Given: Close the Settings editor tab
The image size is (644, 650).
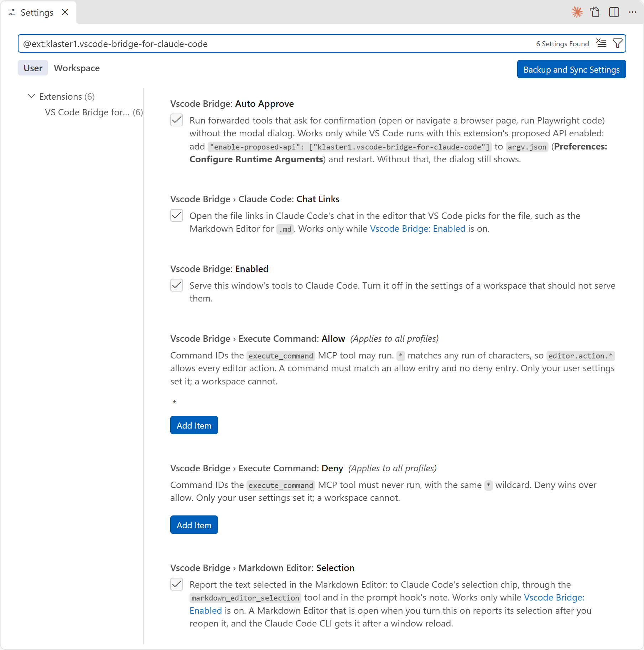Looking at the screenshot, I should tap(65, 12).
